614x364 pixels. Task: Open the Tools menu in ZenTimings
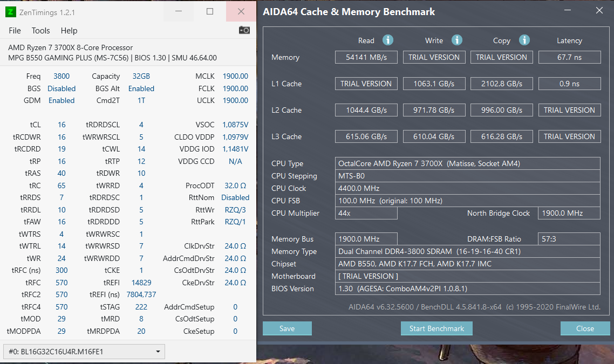click(40, 31)
